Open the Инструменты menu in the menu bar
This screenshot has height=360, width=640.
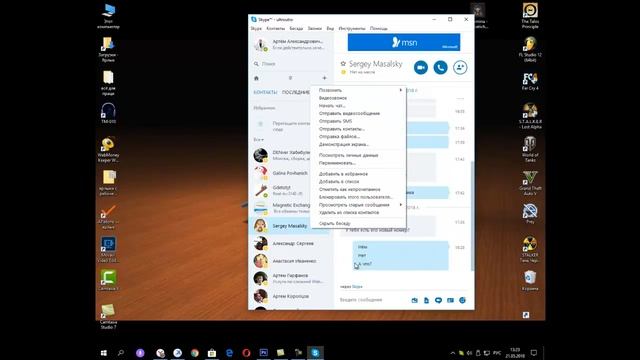tap(352, 29)
